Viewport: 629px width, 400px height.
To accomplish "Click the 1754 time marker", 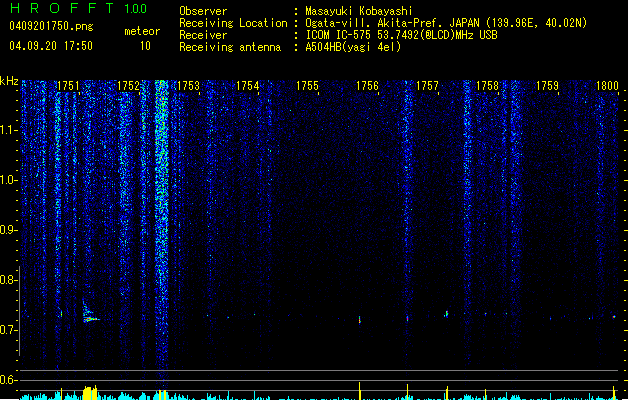I will (248, 86).
